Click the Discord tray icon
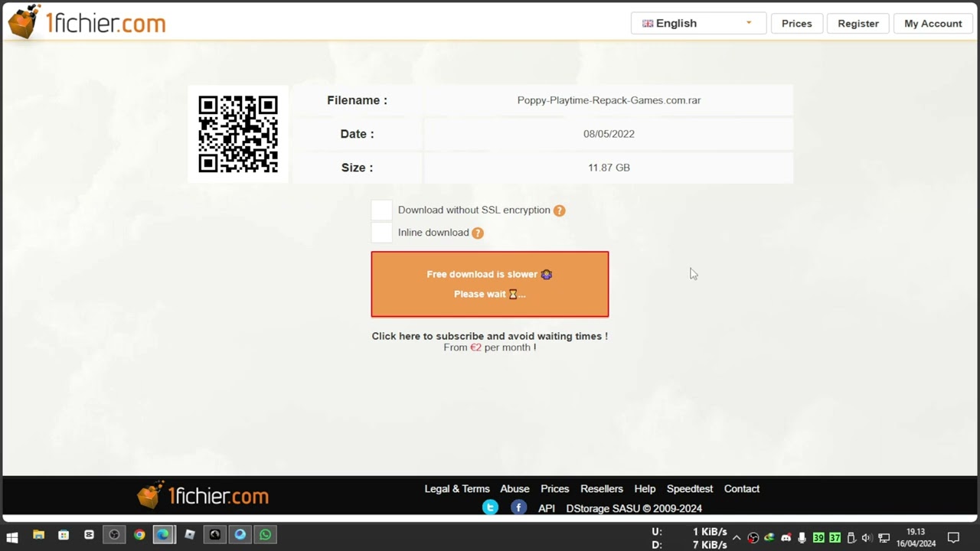The height and width of the screenshot is (551, 980). pos(786,537)
